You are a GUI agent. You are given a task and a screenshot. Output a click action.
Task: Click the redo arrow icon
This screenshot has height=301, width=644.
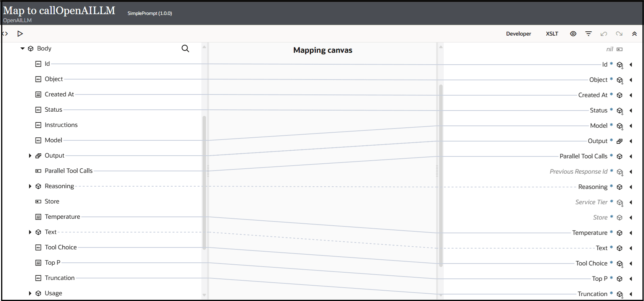[x=619, y=34]
